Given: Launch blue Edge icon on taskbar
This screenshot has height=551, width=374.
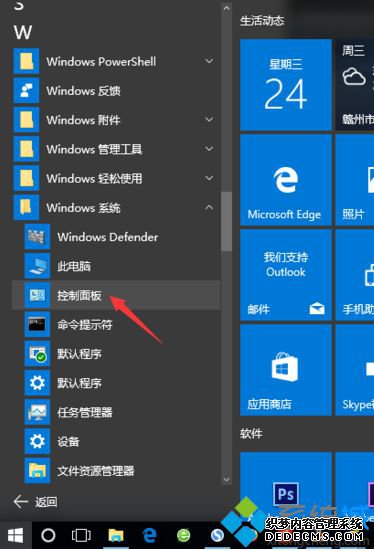Looking at the screenshot, I should coord(150,536).
